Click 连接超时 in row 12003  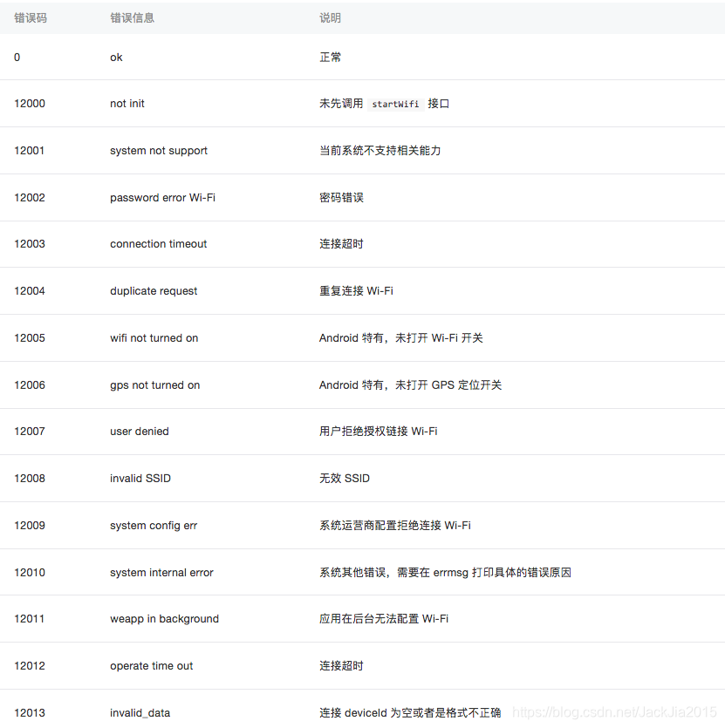pos(341,244)
